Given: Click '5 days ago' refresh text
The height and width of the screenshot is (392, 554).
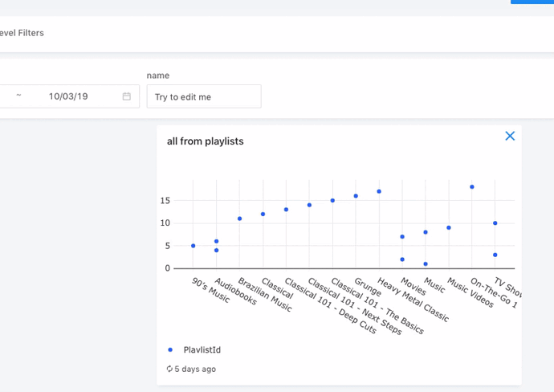Looking at the screenshot, I should [195, 369].
